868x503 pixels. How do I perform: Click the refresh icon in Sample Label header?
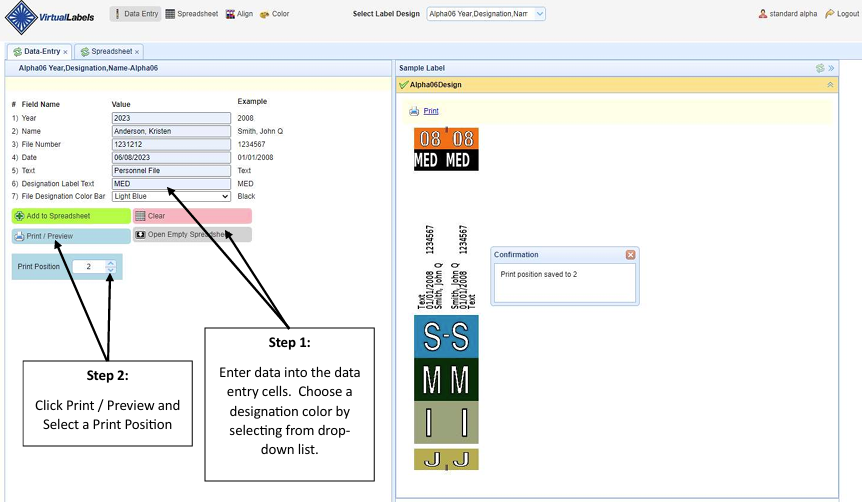(820, 68)
